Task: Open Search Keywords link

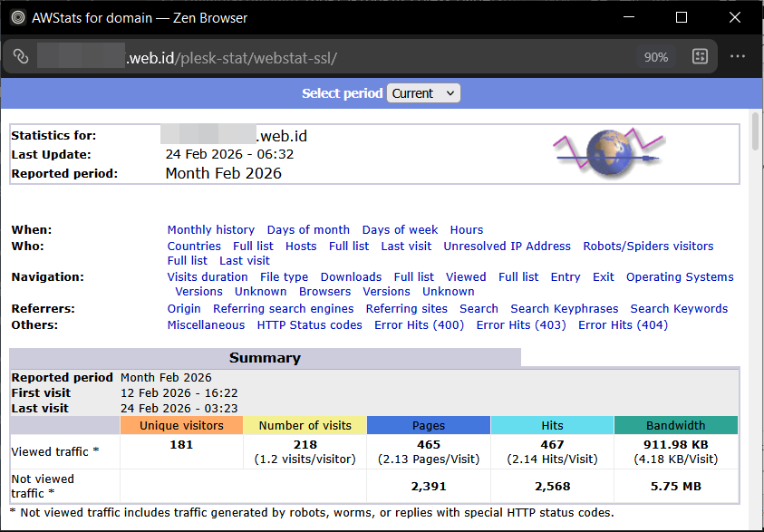Action: click(x=679, y=309)
